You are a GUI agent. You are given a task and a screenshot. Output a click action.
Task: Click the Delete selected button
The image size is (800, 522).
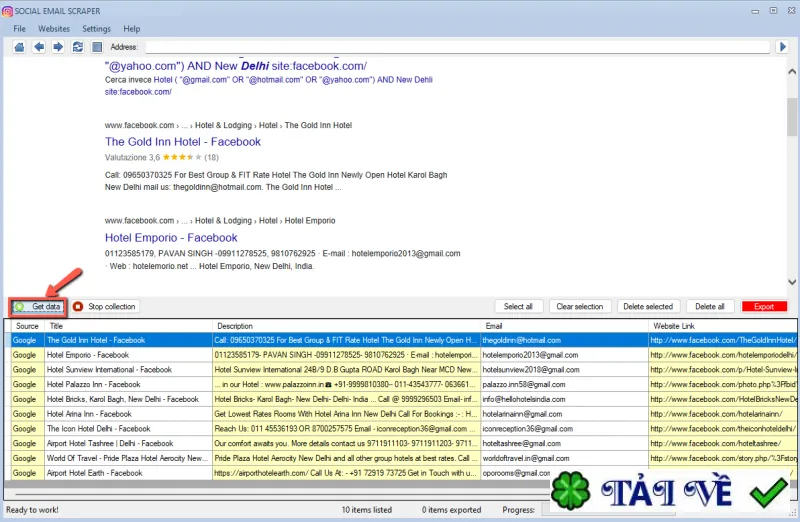pyautogui.click(x=648, y=307)
